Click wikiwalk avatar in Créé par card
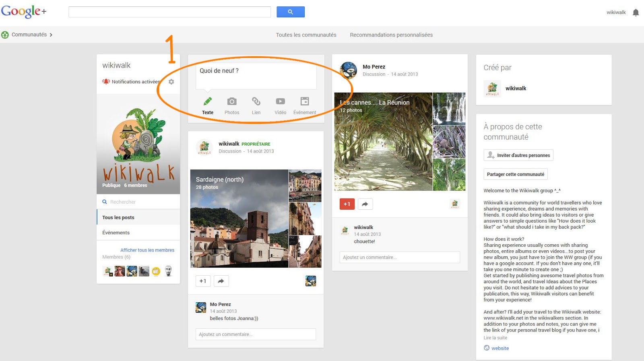Image resolution: width=644 pixels, height=361 pixels. click(x=492, y=89)
